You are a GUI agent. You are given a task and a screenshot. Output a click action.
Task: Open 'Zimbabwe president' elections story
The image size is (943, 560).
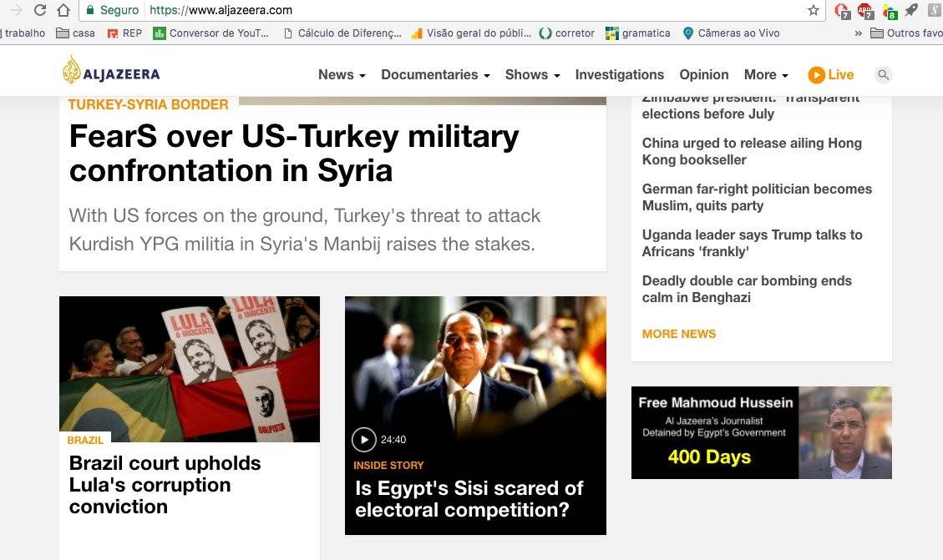click(x=751, y=107)
